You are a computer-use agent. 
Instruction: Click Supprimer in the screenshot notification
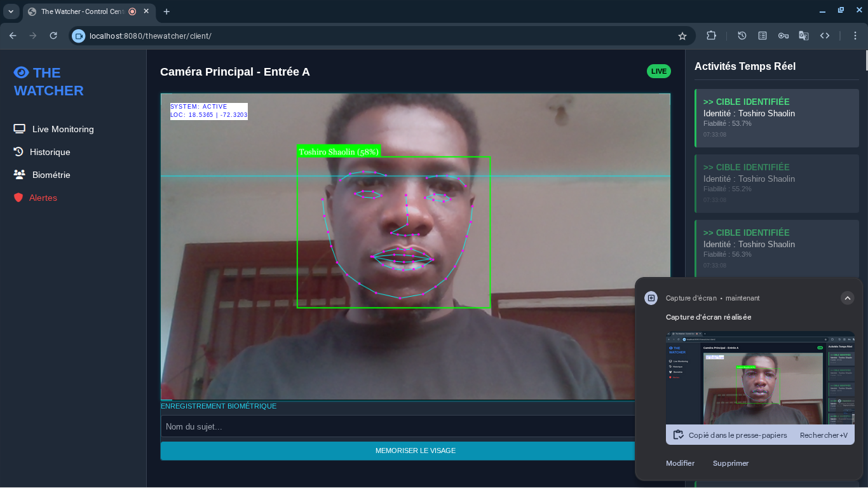point(731,463)
